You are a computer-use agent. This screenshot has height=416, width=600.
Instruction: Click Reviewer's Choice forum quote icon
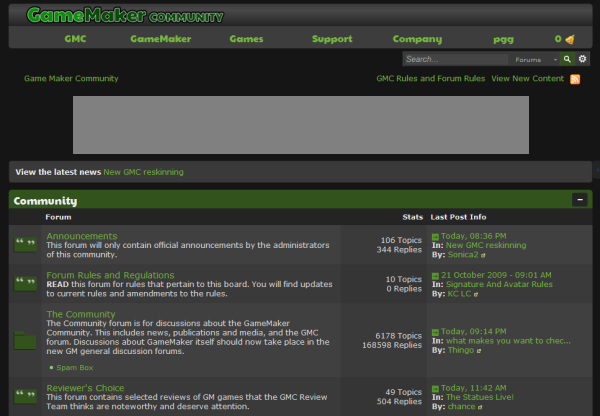tap(25, 396)
